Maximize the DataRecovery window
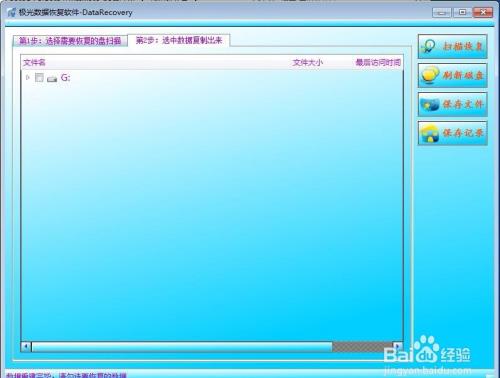 [462, 13]
